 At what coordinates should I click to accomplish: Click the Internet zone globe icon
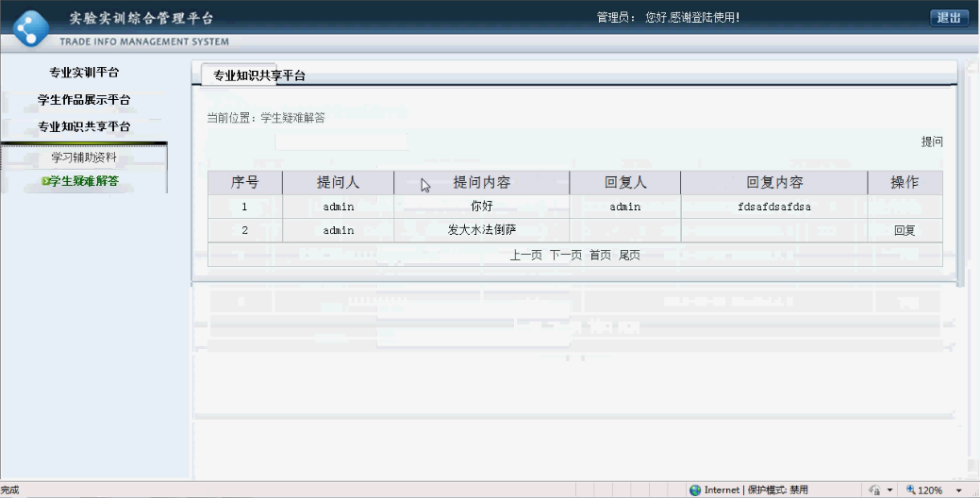[694, 490]
